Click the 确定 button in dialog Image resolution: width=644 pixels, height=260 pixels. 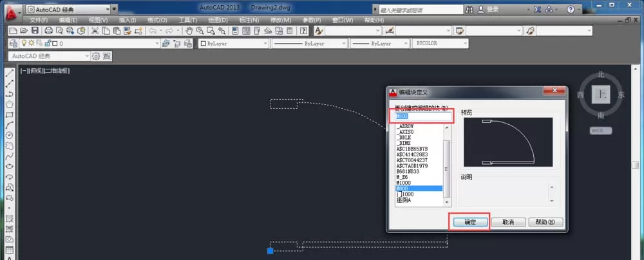coord(470,222)
